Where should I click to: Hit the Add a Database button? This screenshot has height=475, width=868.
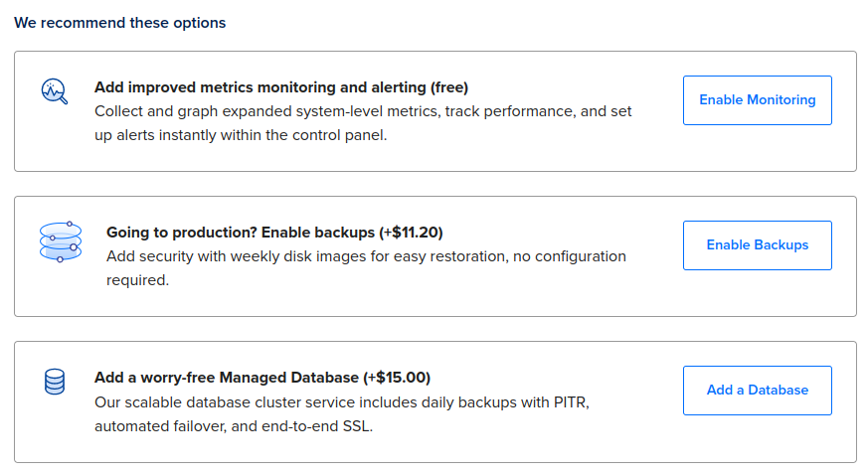click(x=757, y=391)
